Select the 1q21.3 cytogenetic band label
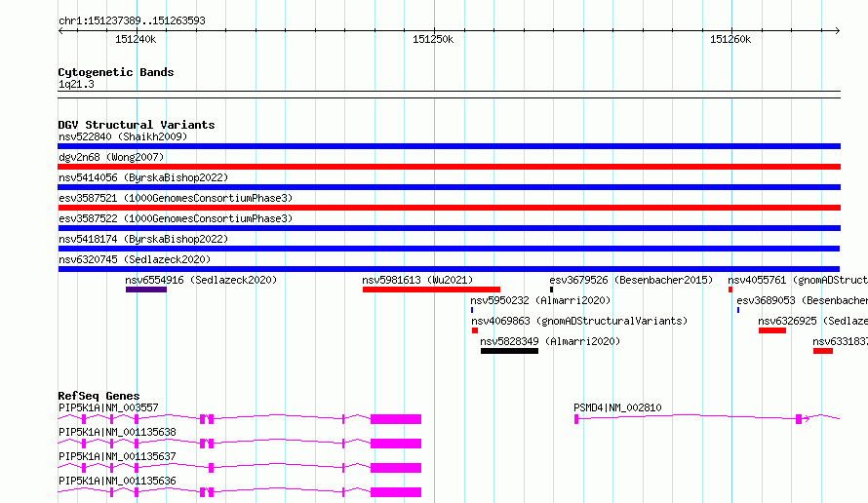Image resolution: width=868 pixels, height=503 pixels. tap(76, 84)
